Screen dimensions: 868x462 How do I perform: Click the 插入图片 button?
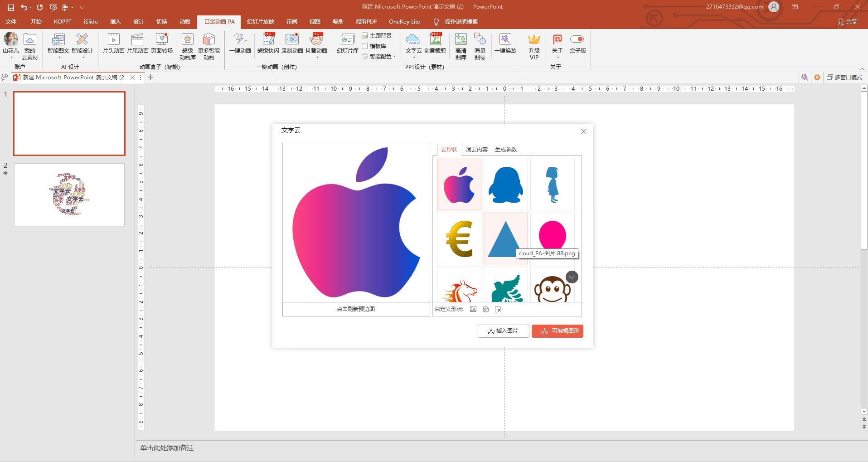[503, 331]
